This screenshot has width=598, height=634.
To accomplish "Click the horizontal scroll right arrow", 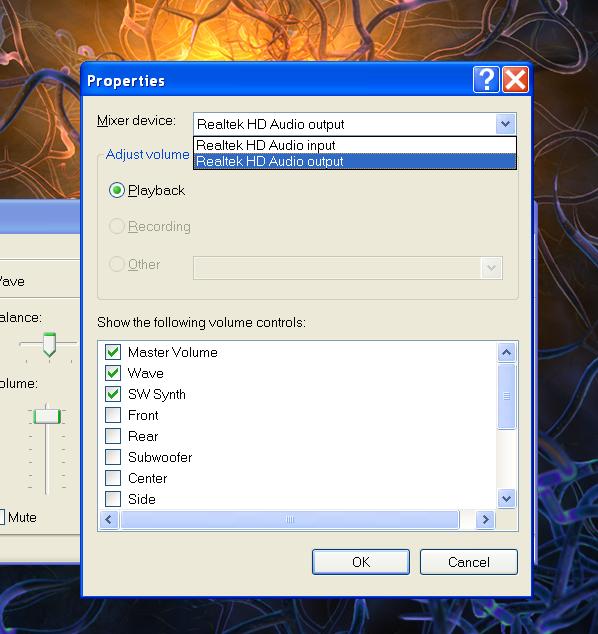I will pos(486,520).
